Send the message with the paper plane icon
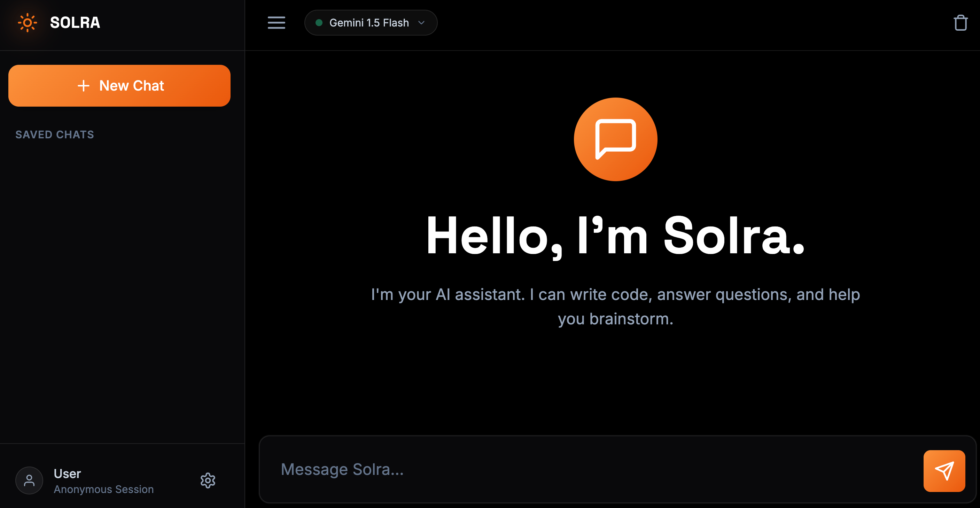This screenshot has width=980, height=508. tap(944, 471)
